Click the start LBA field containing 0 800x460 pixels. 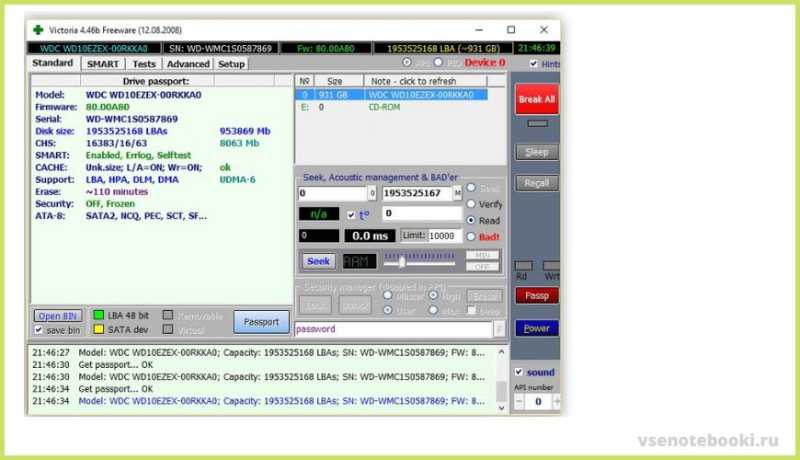point(333,193)
